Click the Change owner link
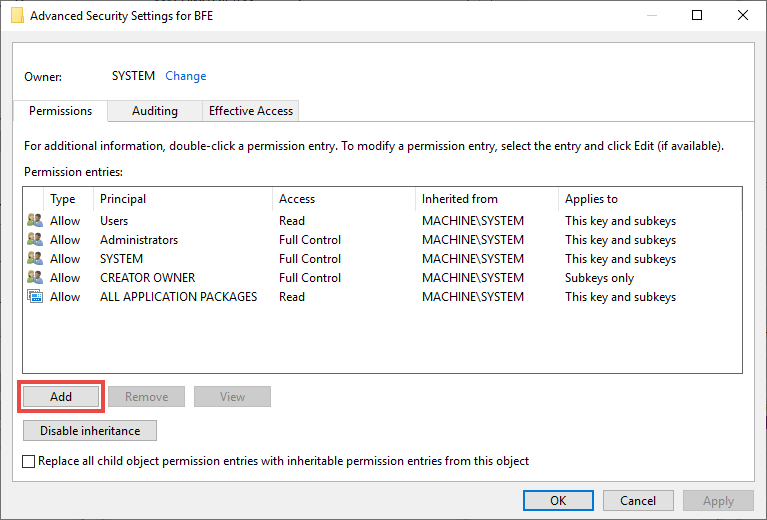This screenshot has width=767, height=520. [x=185, y=76]
